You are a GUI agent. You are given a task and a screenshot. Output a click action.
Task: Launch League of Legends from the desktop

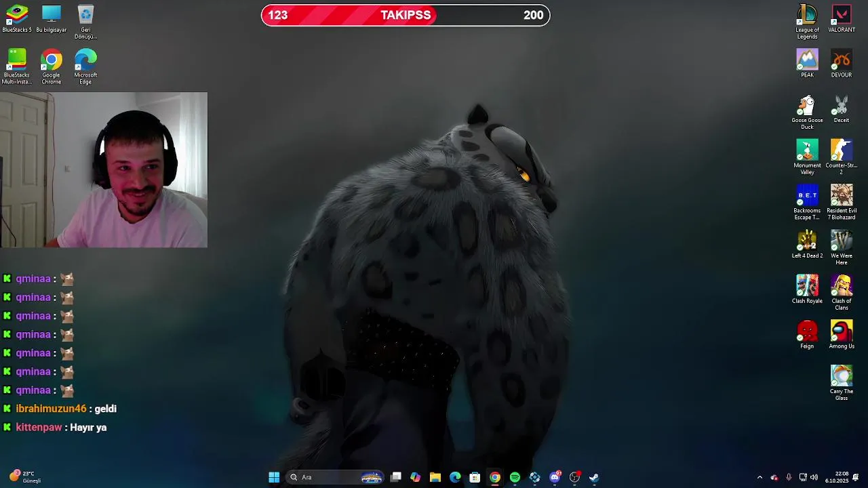pyautogui.click(x=807, y=22)
